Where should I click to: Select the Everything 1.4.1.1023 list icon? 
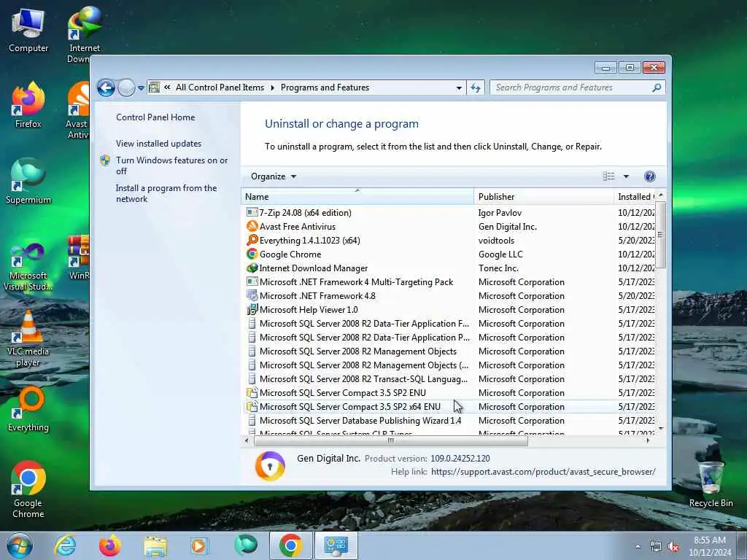(x=252, y=240)
